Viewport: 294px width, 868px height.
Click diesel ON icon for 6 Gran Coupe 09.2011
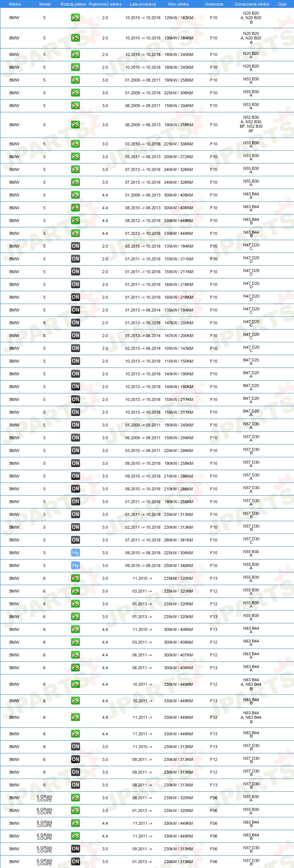[76, 849]
